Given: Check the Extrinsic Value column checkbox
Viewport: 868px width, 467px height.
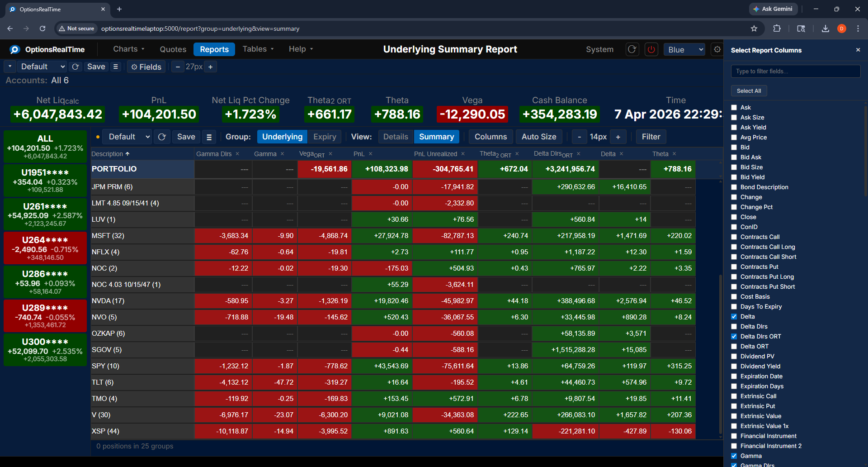Looking at the screenshot, I should click(x=734, y=416).
